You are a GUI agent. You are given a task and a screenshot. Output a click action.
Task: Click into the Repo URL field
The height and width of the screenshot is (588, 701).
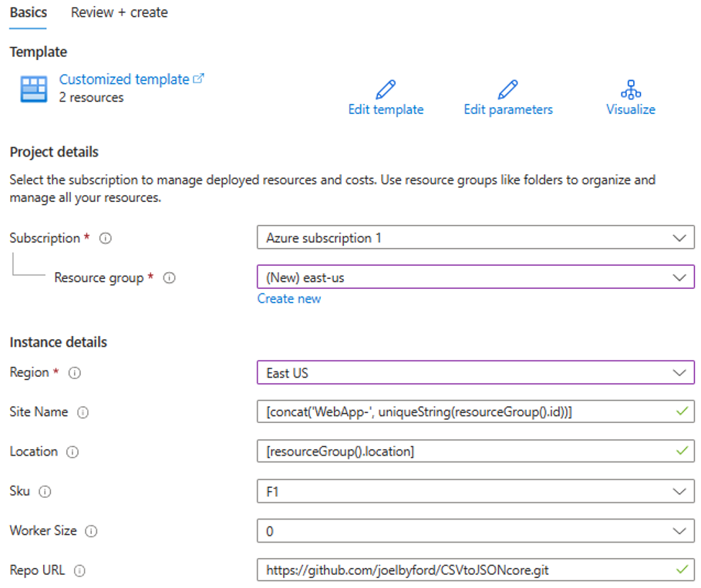coord(463,571)
